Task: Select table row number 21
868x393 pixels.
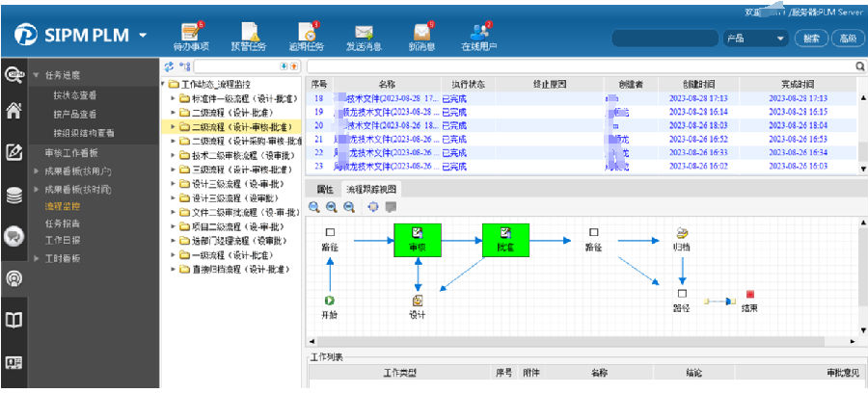Action: coord(582,140)
